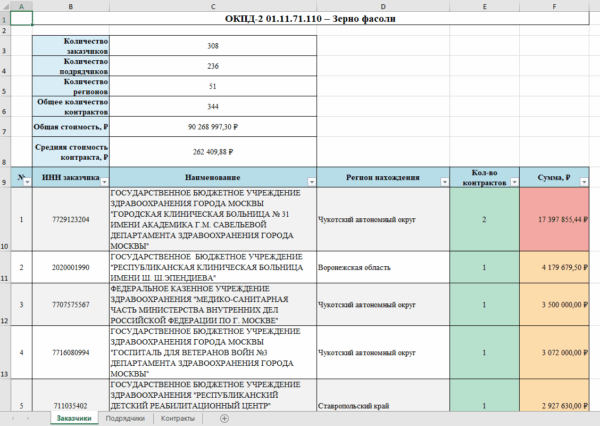Switch to the Заказчики sheet tab
Viewport: 600px width, 426px height.
coord(74,418)
